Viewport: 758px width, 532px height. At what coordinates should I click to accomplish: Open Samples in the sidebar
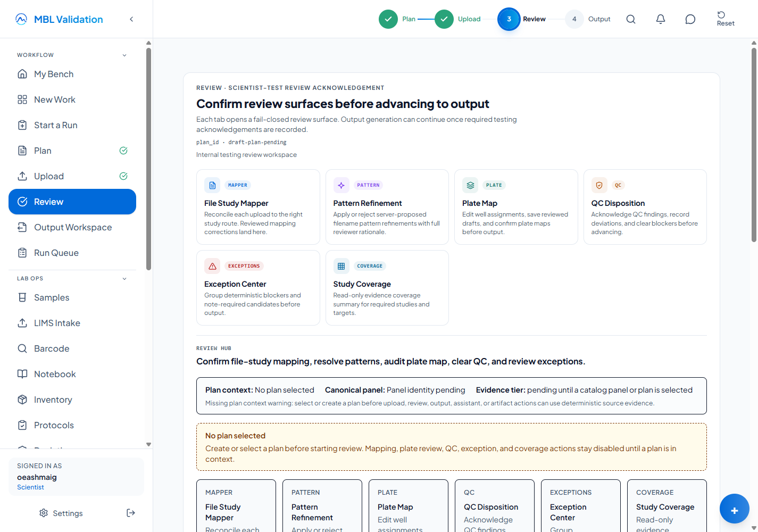pos(72,297)
